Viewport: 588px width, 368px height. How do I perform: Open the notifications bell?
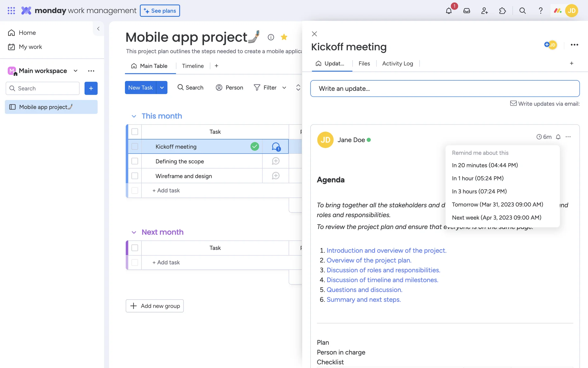(x=449, y=11)
